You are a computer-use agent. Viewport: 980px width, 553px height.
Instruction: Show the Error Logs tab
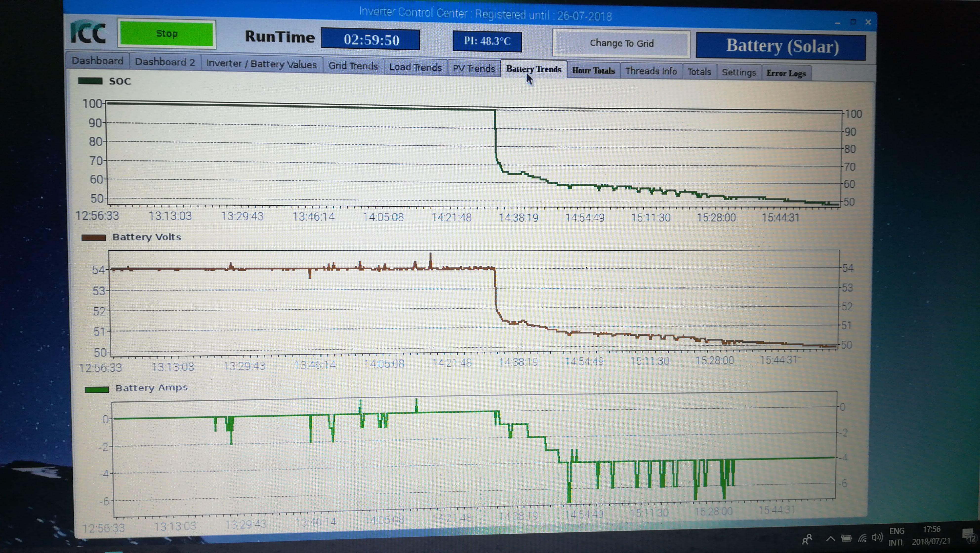click(786, 73)
